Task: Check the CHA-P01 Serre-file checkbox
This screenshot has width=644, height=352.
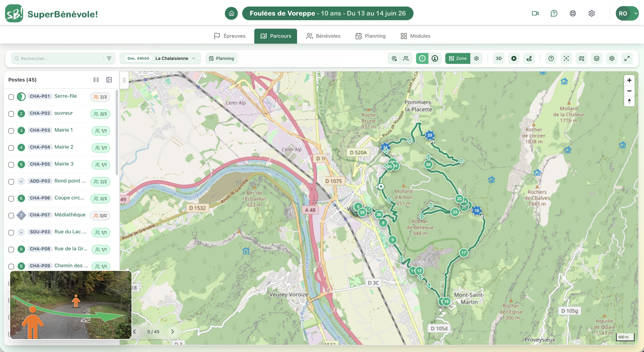Action: [11, 97]
